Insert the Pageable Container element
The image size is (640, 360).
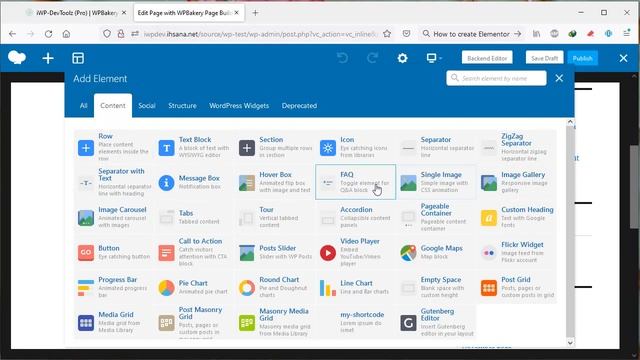click(x=436, y=217)
